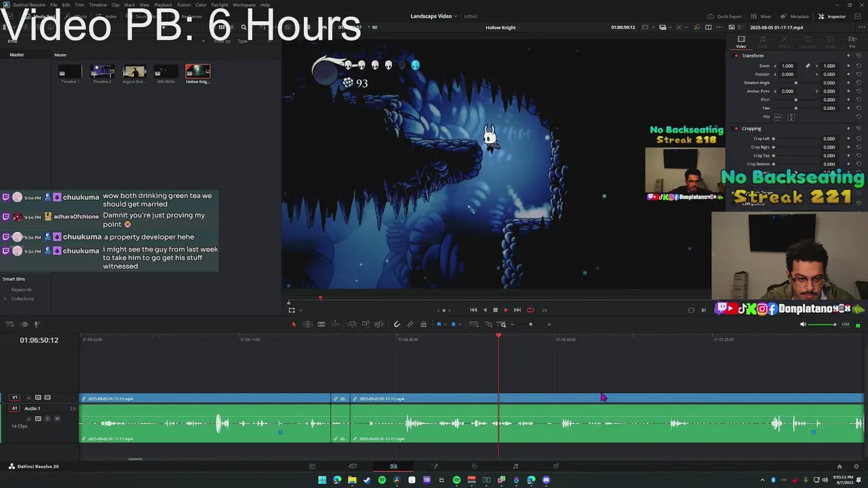This screenshot has height=488, width=868.
Task: Click the Flip Horizontal icon in Transform
Action: click(778, 117)
